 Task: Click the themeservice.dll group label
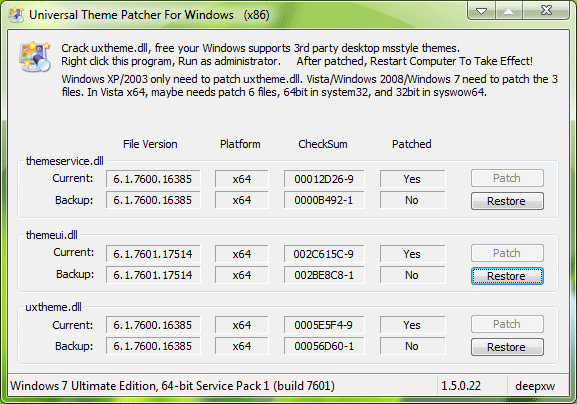click(x=65, y=161)
